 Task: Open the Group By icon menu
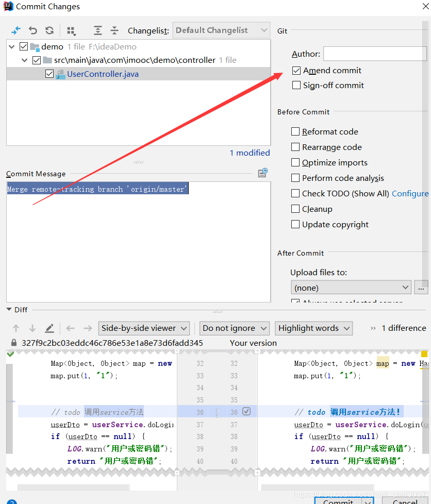click(71, 31)
